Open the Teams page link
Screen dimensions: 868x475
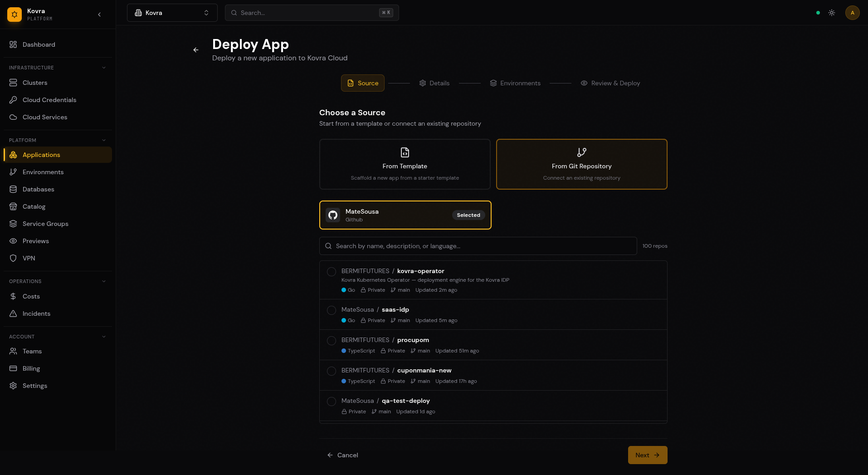[58, 351]
